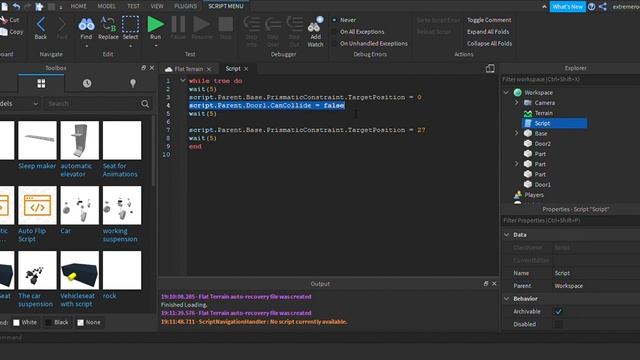This screenshot has width=640, height=360.
Task: Select the Never debug errors option
Action: coord(335,20)
